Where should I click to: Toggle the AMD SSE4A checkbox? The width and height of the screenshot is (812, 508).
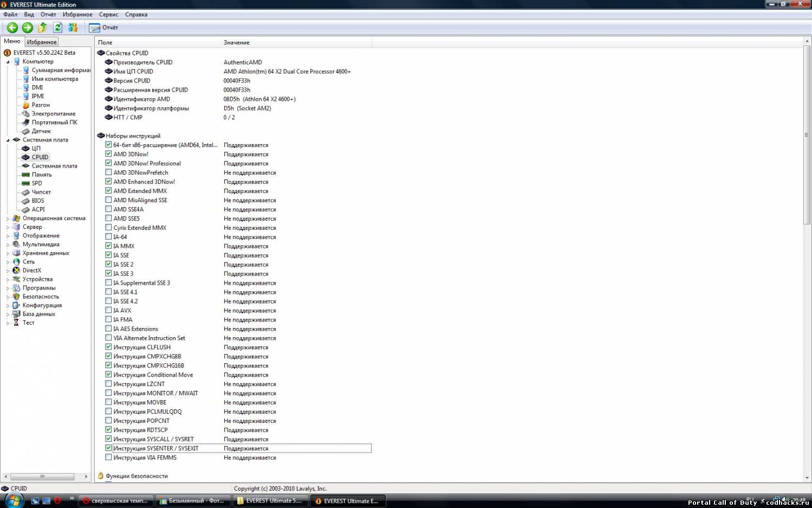coord(108,209)
